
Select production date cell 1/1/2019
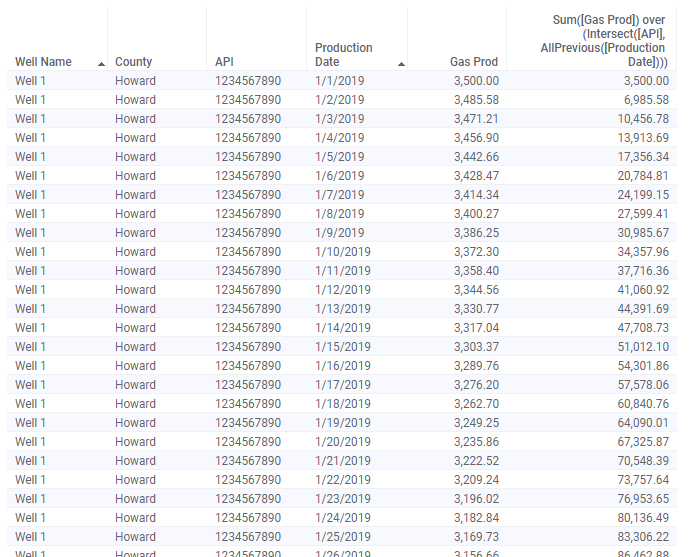pyautogui.click(x=340, y=81)
